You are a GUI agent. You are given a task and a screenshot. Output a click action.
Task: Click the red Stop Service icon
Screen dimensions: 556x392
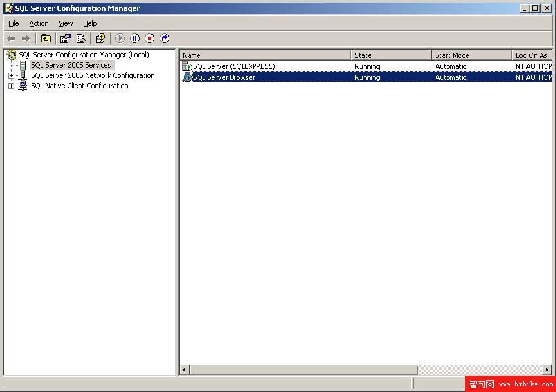[x=150, y=39]
